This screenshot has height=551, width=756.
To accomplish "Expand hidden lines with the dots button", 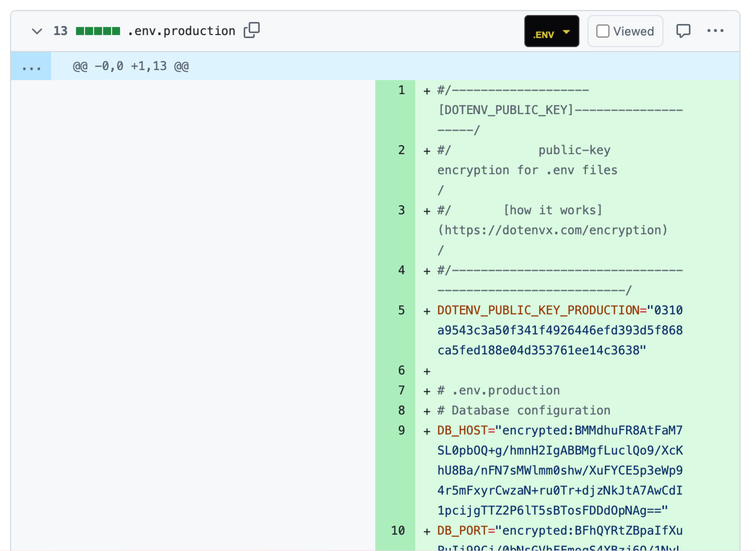I will point(31,66).
